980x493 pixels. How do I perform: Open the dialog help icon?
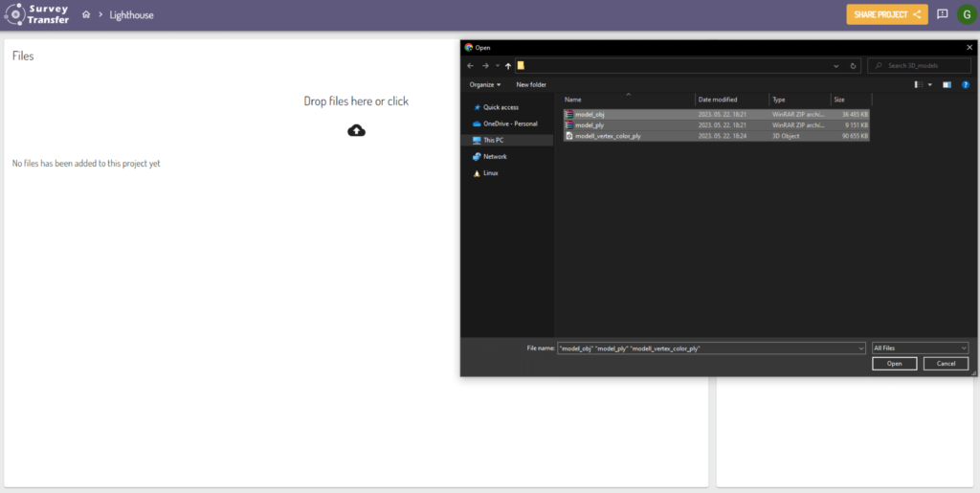coord(965,84)
